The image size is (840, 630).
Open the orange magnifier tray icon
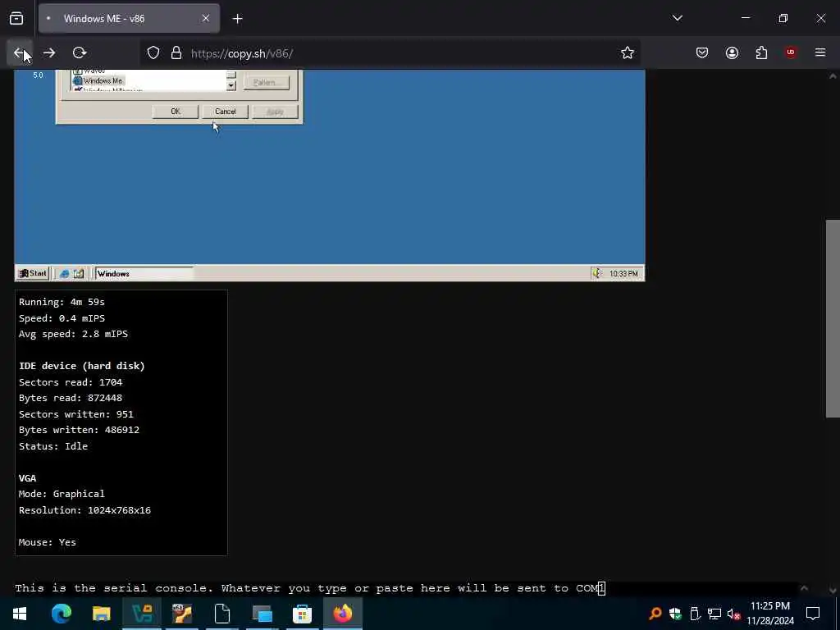click(x=655, y=614)
